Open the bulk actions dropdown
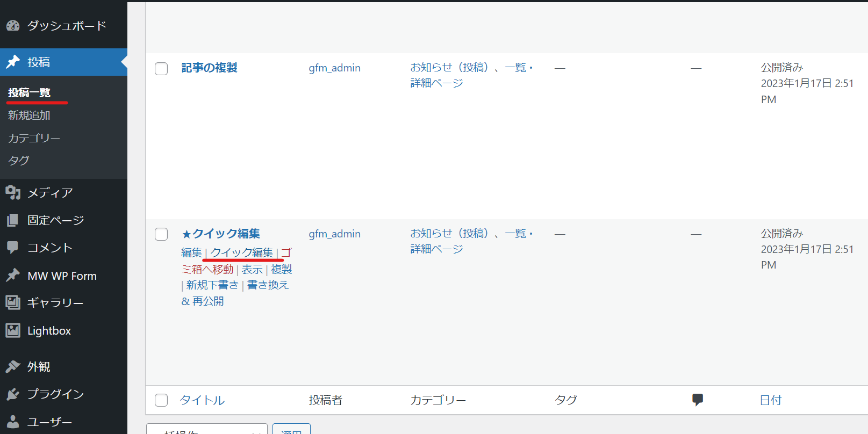Viewport: 868px width, 434px height. click(207, 430)
